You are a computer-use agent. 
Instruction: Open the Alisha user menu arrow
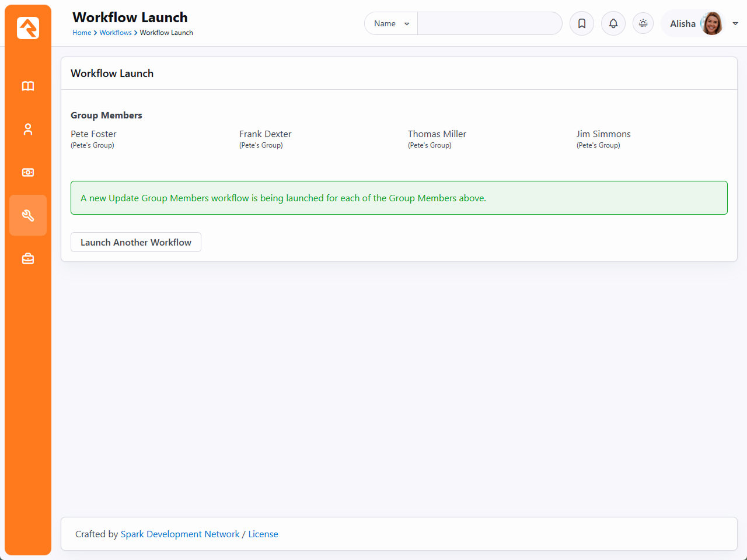click(735, 24)
